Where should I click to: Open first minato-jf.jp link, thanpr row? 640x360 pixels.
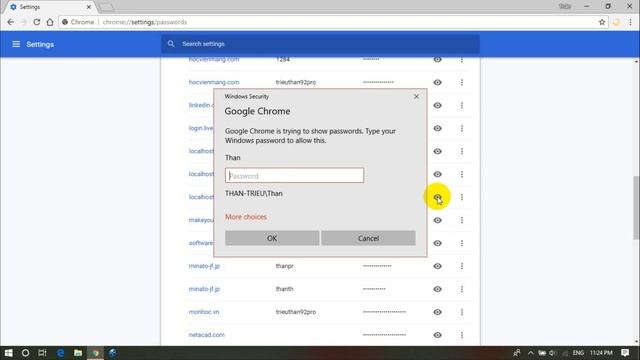204,266
